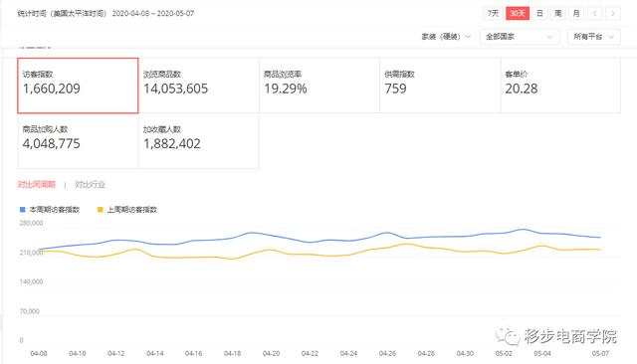Switch to the 周 weekly view
Viewport: 637px width, 364px height.
(x=558, y=13)
